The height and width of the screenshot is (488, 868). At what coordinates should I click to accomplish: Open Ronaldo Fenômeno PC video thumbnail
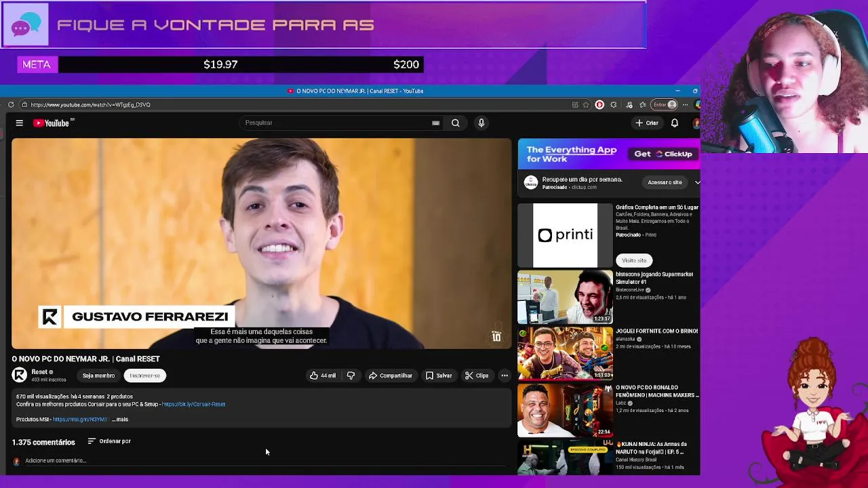565,410
